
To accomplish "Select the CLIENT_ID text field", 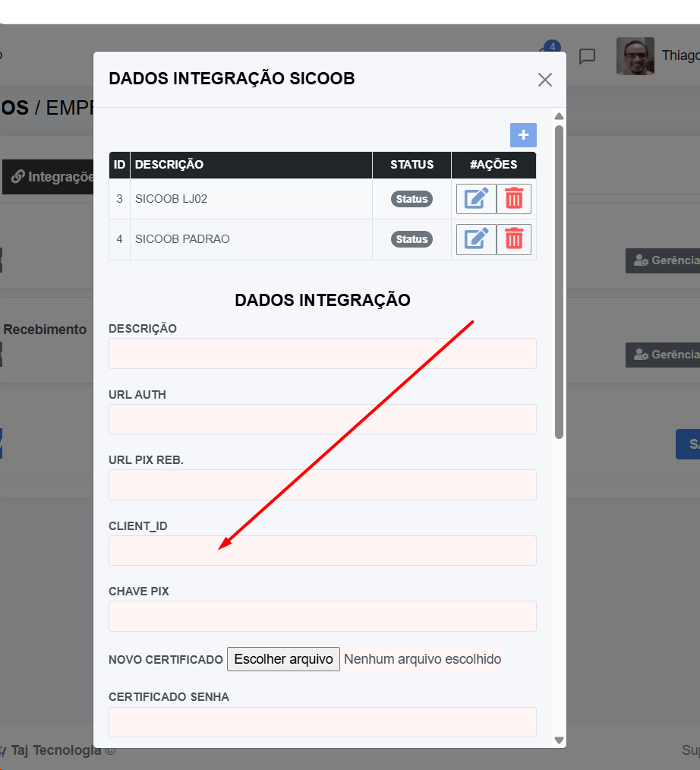I will click(322, 551).
